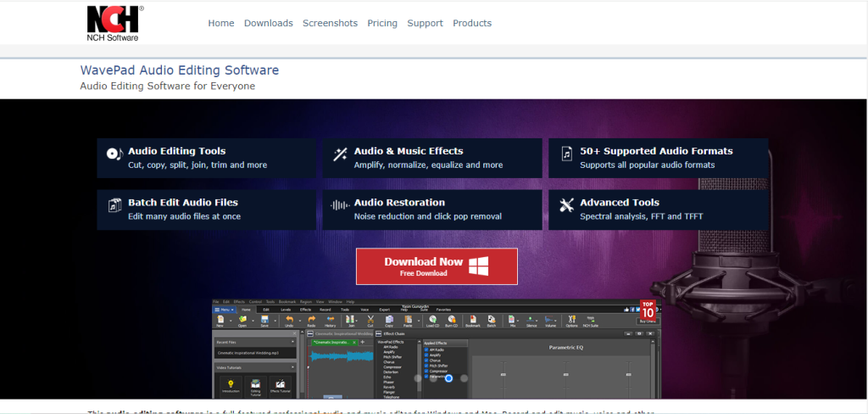This screenshot has height=414, width=868.
Task: Click the History icon in WavePad toolbar
Action: pos(331,319)
